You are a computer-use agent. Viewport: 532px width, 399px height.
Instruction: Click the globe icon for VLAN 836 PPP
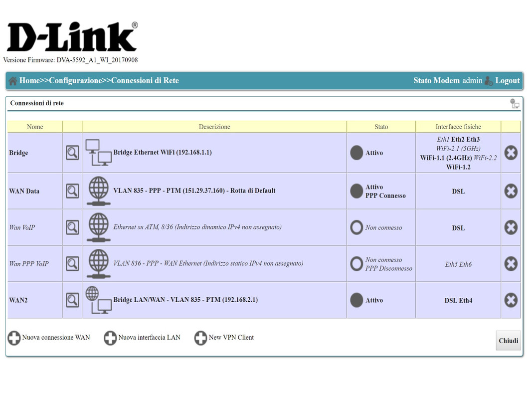[x=98, y=264]
